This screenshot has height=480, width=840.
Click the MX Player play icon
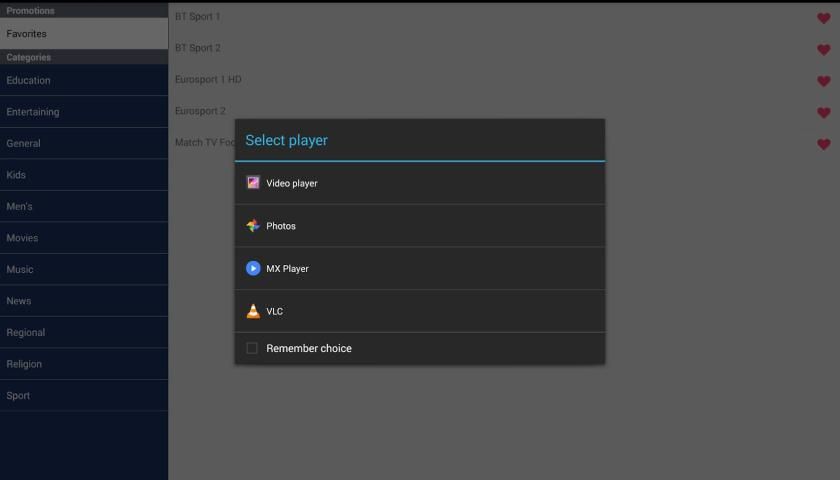pyautogui.click(x=253, y=269)
